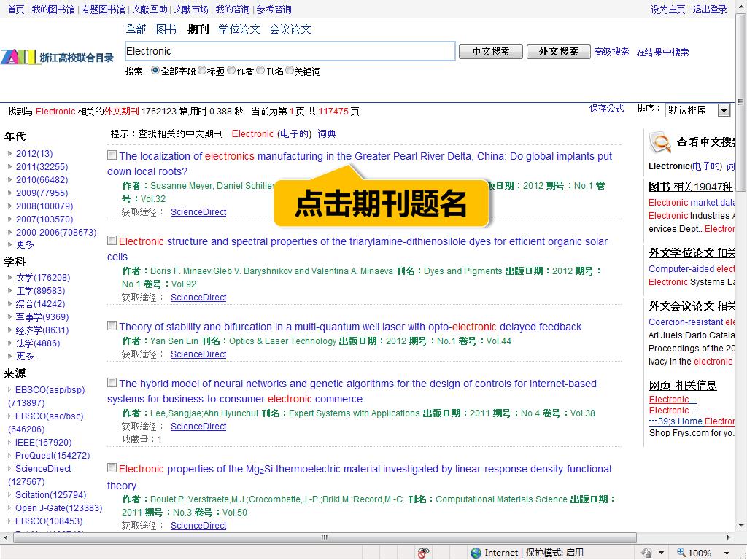Open ScienceDirect link under 'hybrid model of neural networks'
The image size is (747, 560).
(198, 426)
